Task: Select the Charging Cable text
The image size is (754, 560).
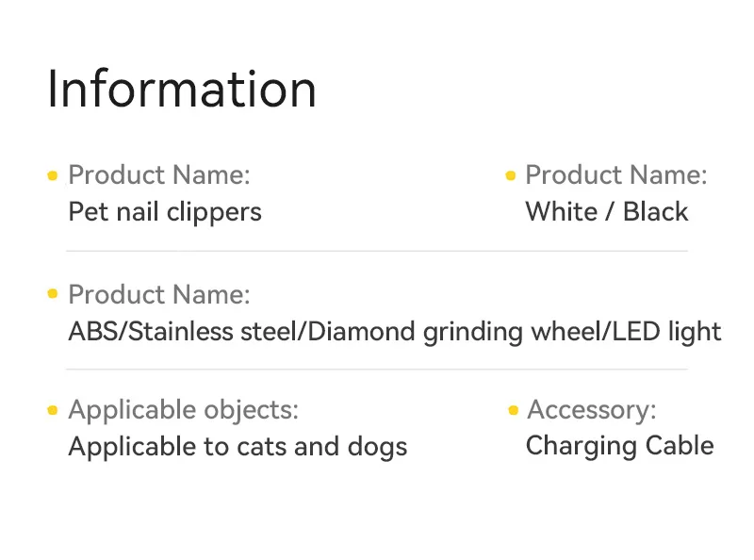Action: pyautogui.click(x=619, y=445)
